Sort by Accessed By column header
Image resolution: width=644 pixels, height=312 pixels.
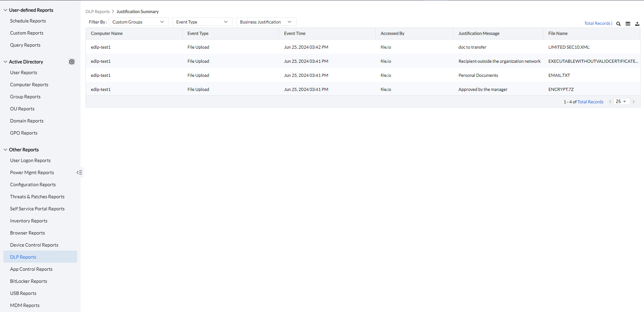pos(392,34)
